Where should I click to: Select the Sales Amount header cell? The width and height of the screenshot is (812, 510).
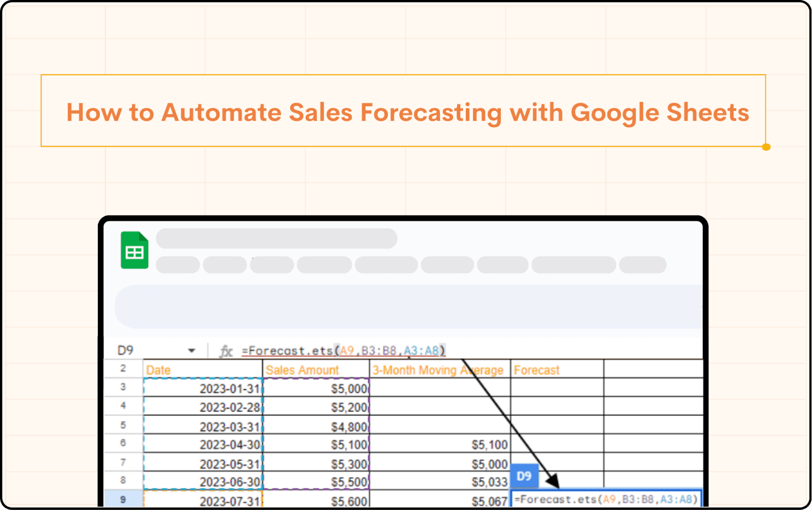(316, 369)
